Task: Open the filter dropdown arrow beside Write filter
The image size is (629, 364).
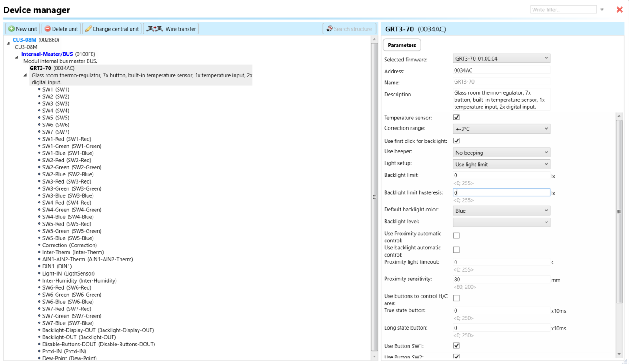Action: tap(602, 10)
